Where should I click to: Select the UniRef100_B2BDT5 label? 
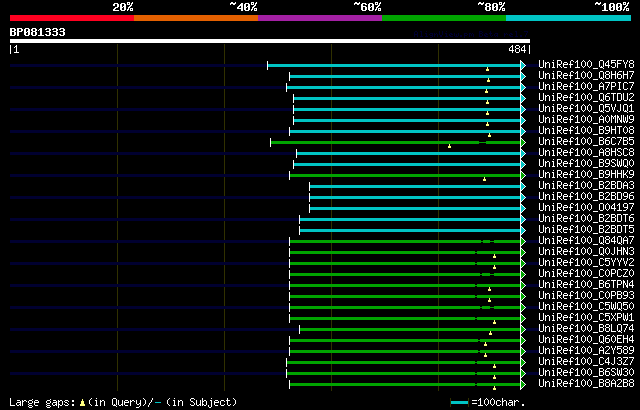pos(587,230)
